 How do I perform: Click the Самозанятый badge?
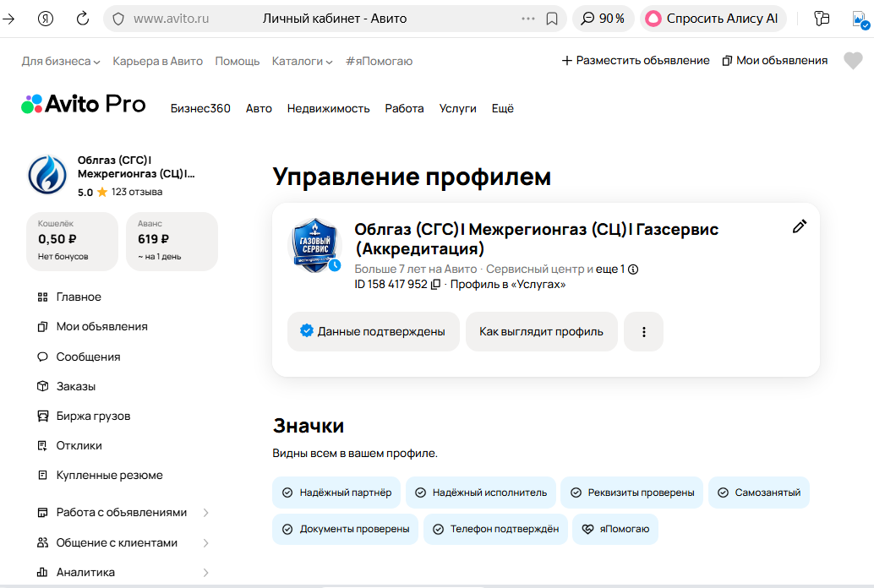click(x=758, y=493)
